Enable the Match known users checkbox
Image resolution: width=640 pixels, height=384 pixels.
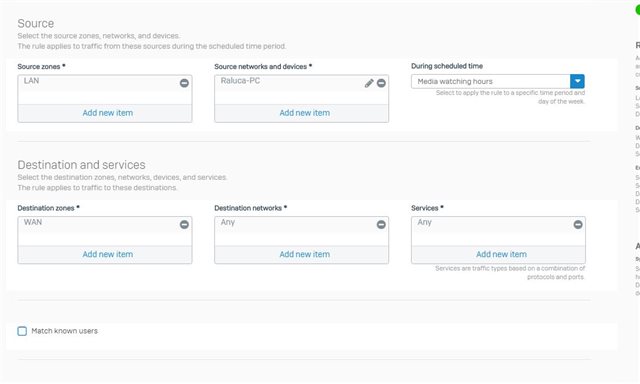click(22, 331)
